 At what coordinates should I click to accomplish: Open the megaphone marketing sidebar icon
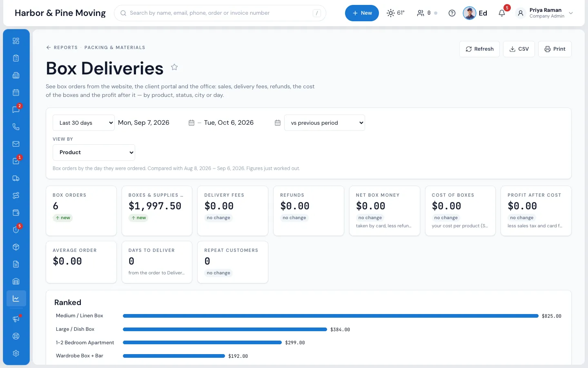tap(16, 319)
